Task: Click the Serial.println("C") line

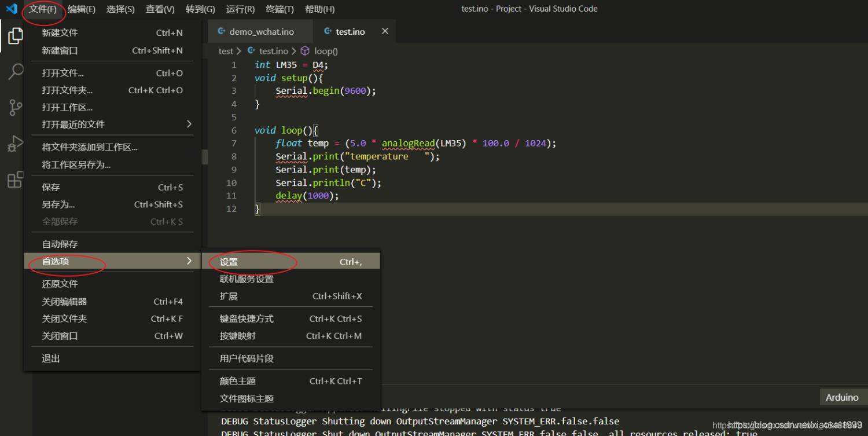Action: (329, 182)
